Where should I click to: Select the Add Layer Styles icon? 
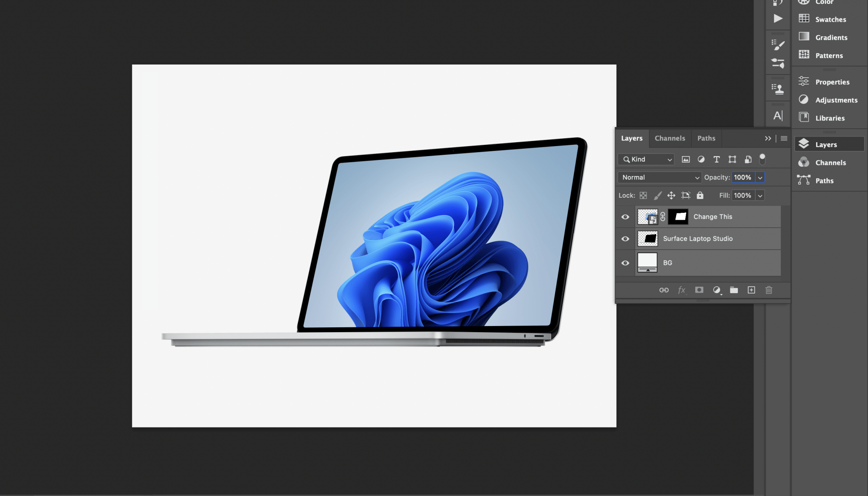tap(681, 290)
